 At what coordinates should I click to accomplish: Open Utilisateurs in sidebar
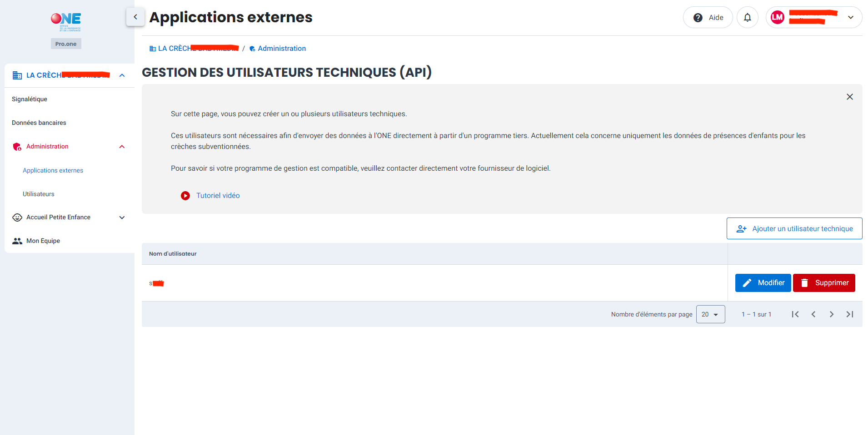coord(39,194)
